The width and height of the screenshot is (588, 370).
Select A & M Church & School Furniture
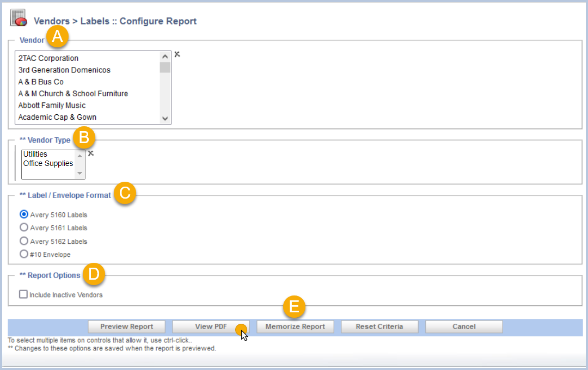click(x=73, y=94)
